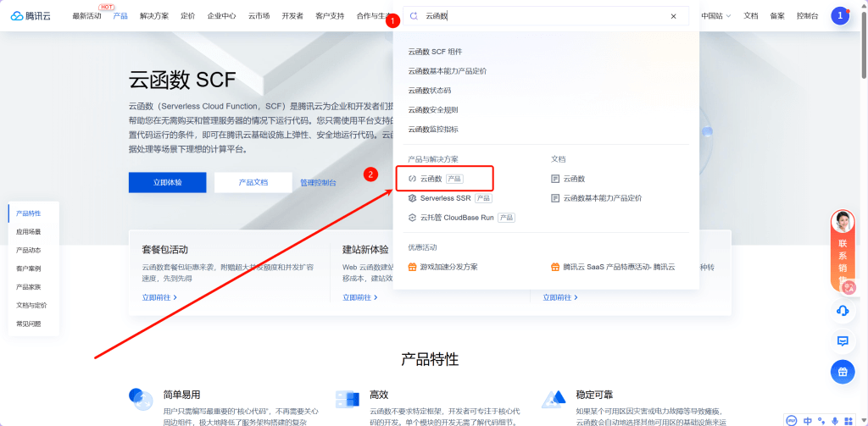Click the document icon beside 云函数基本能力产品定价 doc
Image resolution: width=868 pixels, height=426 pixels.
555,198
